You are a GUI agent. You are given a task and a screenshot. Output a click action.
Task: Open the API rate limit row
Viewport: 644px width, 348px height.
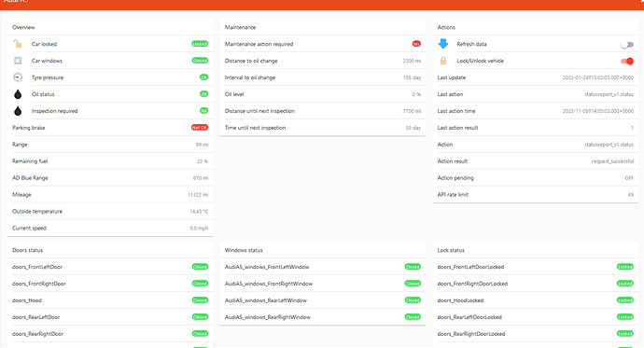click(x=536, y=194)
